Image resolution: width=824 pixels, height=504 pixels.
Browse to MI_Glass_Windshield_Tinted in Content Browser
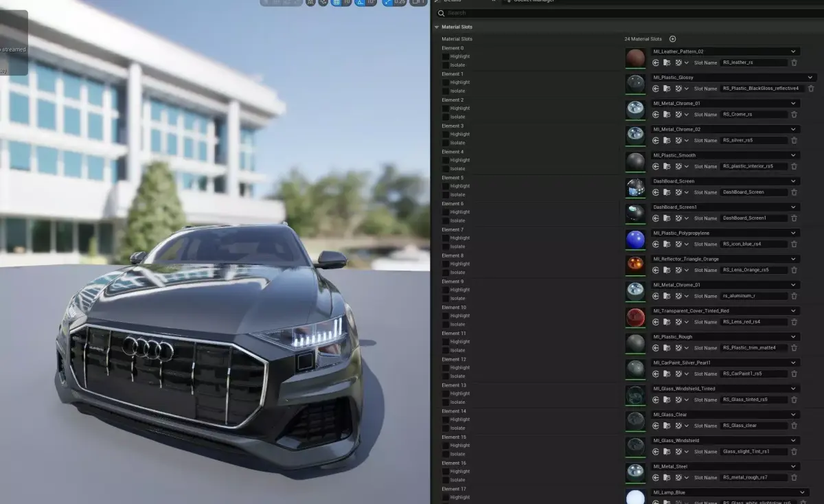click(x=667, y=400)
